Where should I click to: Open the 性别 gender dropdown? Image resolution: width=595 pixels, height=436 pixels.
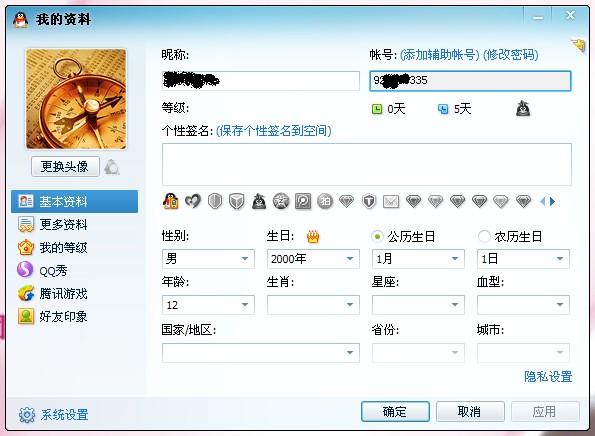[x=208, y=259]
